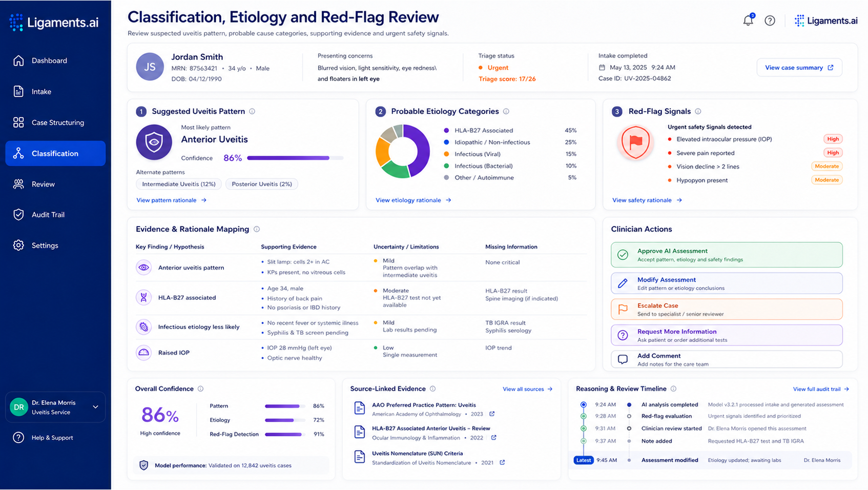868x490 pixels.
Task: Open View pattern rationale link
Action: click(172, 200)
